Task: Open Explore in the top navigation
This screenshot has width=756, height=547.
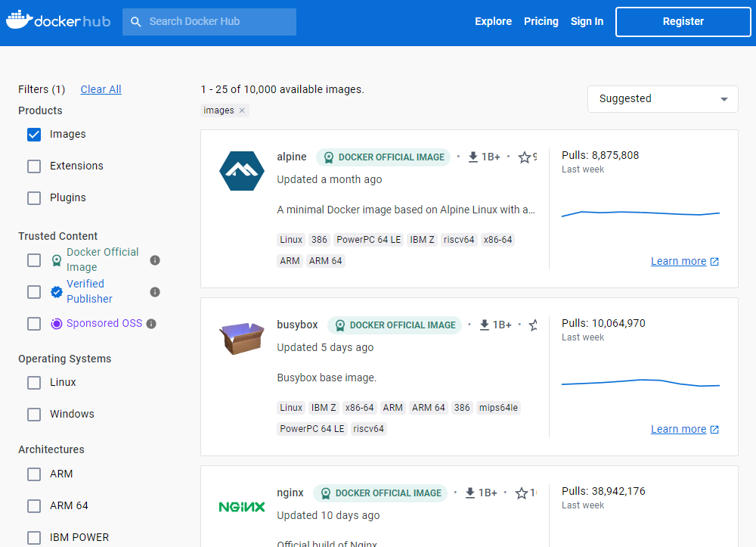Action: (493, 21)
